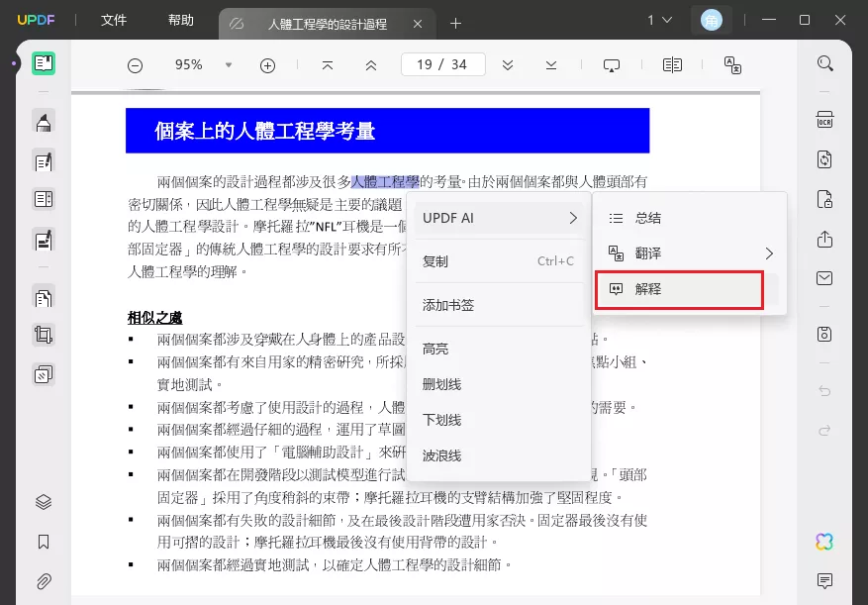Choose 复制 from the context menu
Screen dimensions: 868x605
[x=499, y=261]
